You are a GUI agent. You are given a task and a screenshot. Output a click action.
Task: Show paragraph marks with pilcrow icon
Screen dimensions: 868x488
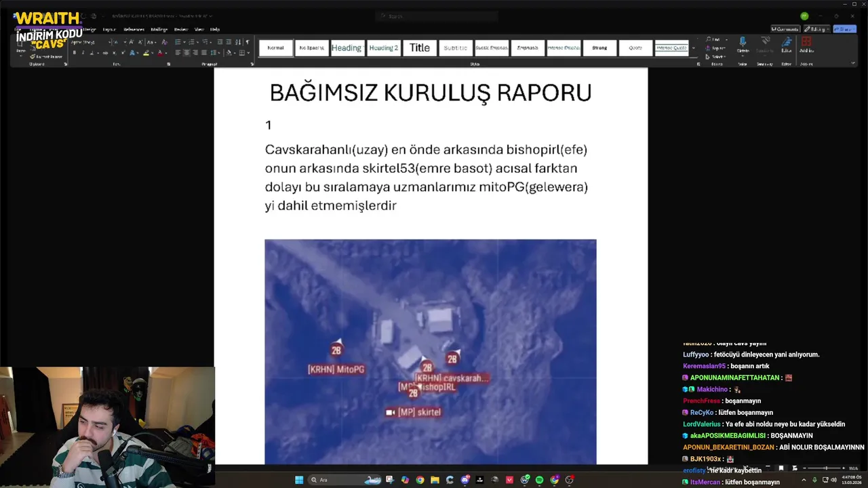[248, 42]
